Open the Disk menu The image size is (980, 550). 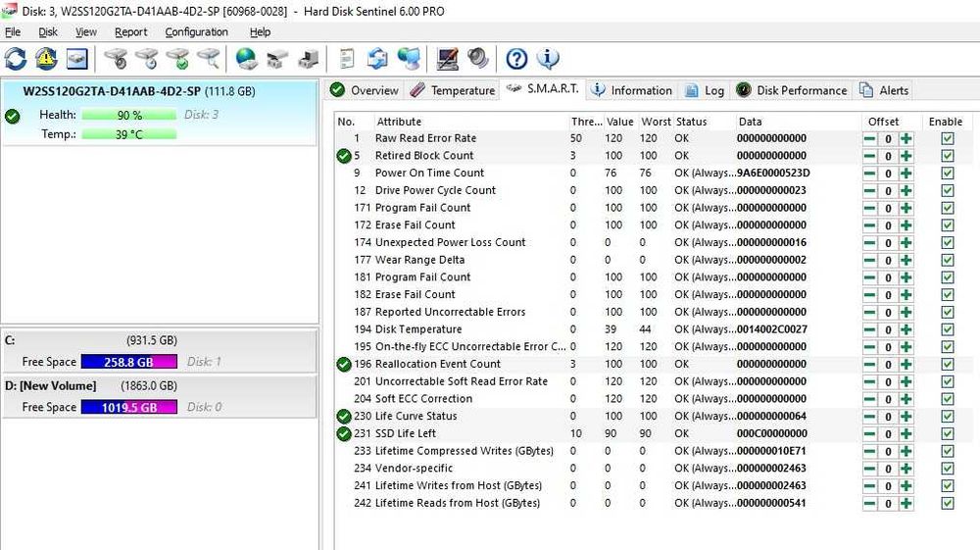[47, 32]
